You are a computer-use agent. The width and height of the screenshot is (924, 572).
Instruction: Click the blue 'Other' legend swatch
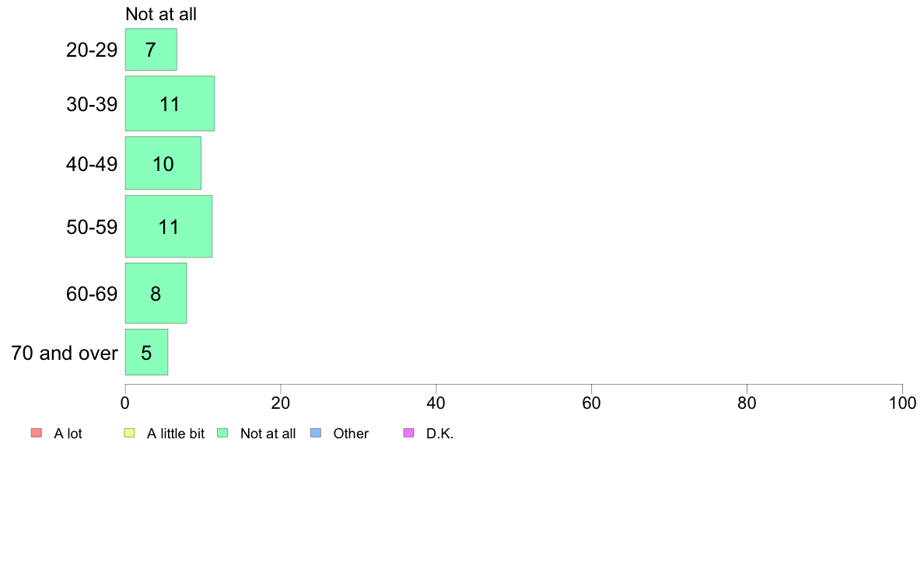pyautogui.click(x=316, y=433)
